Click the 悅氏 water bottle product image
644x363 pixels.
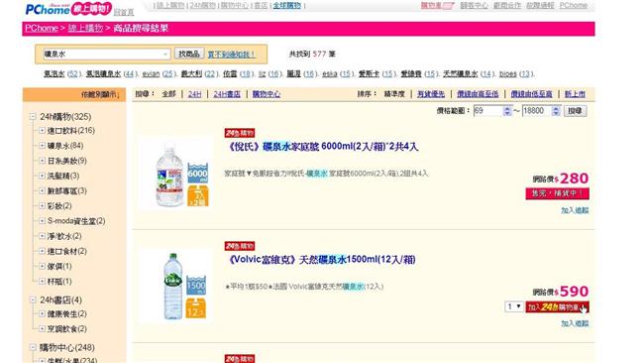click(x=176, y=174)
